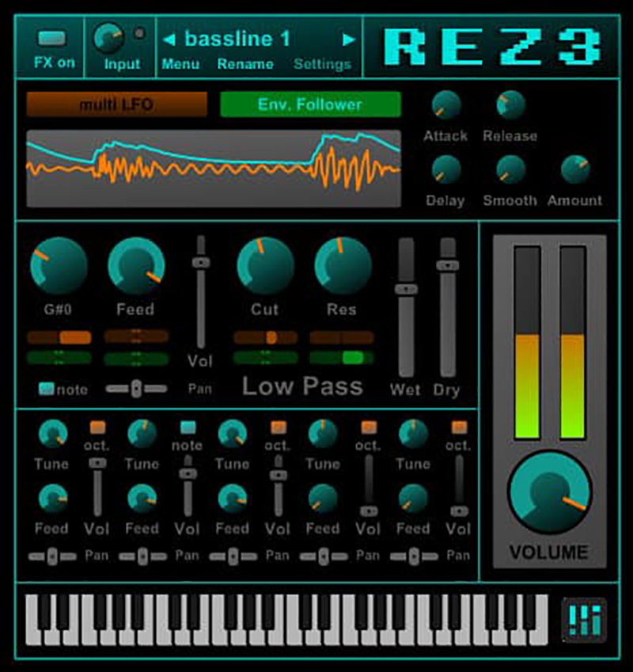Screen dimensions: 633x672
Task: Click the next preset arrow
Action: (x=349, y=38)
